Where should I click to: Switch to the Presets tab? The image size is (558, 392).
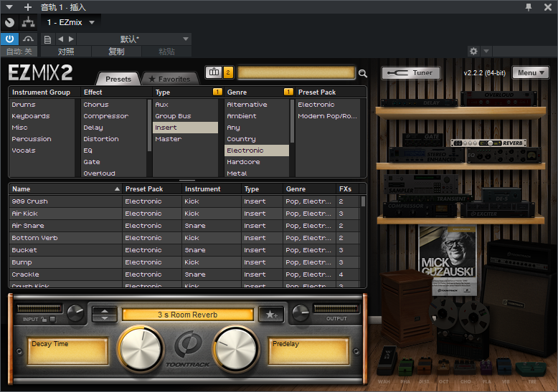[118, 79]
